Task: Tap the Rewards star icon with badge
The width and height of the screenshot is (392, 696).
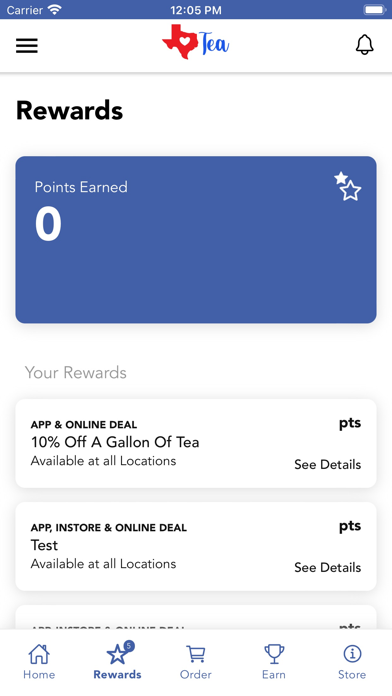Action: tap(119, 652)
